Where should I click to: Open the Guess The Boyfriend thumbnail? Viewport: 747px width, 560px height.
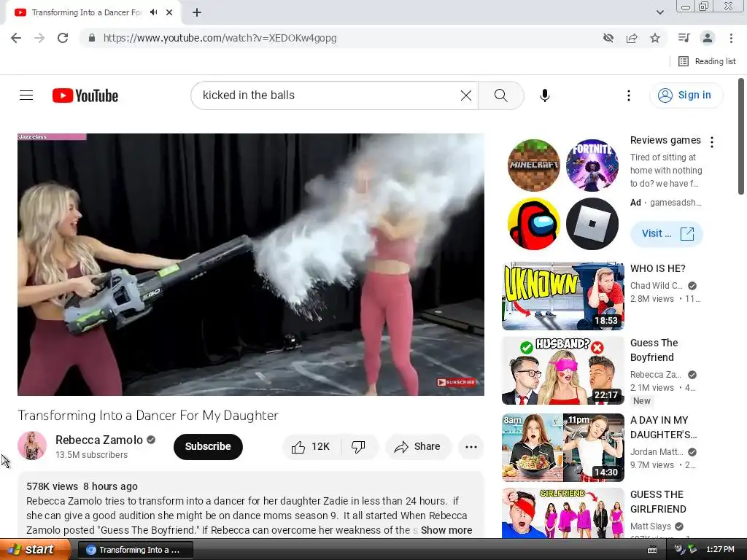(562, 370)
